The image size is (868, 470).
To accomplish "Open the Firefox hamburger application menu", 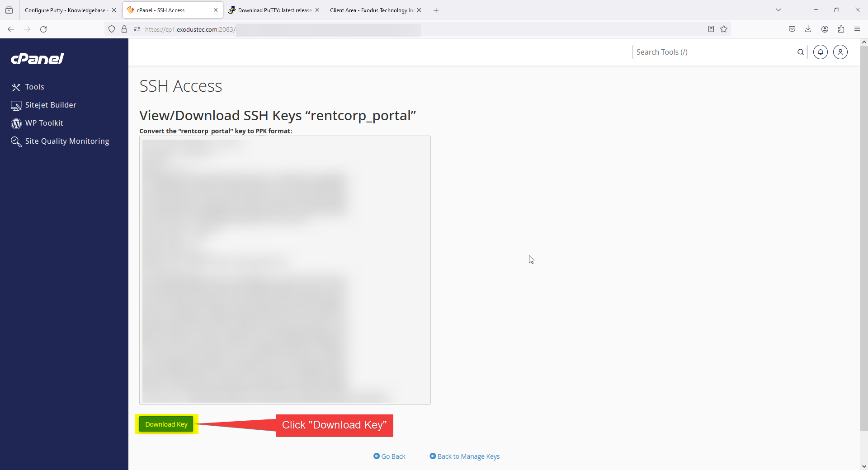I will point(857,29).
